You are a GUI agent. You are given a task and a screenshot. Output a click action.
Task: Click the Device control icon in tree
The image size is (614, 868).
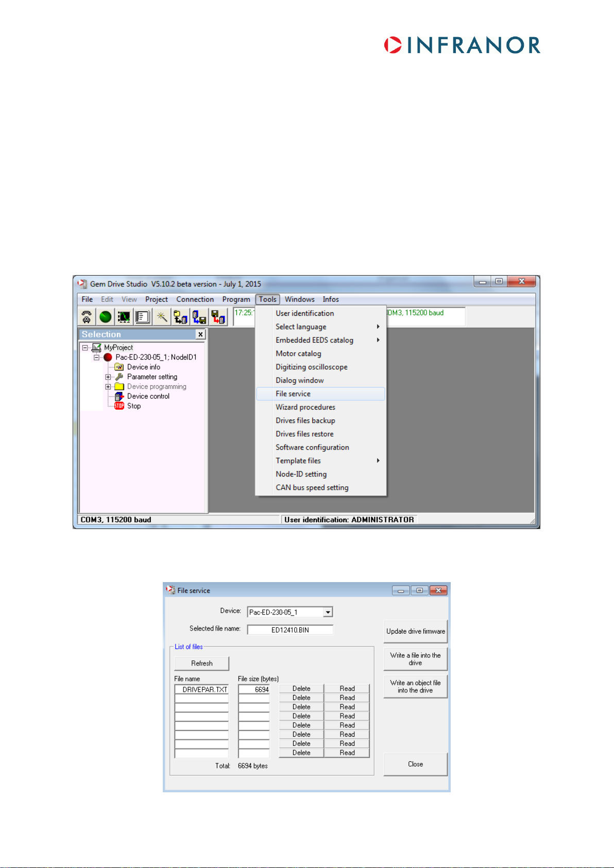(119, 396)
